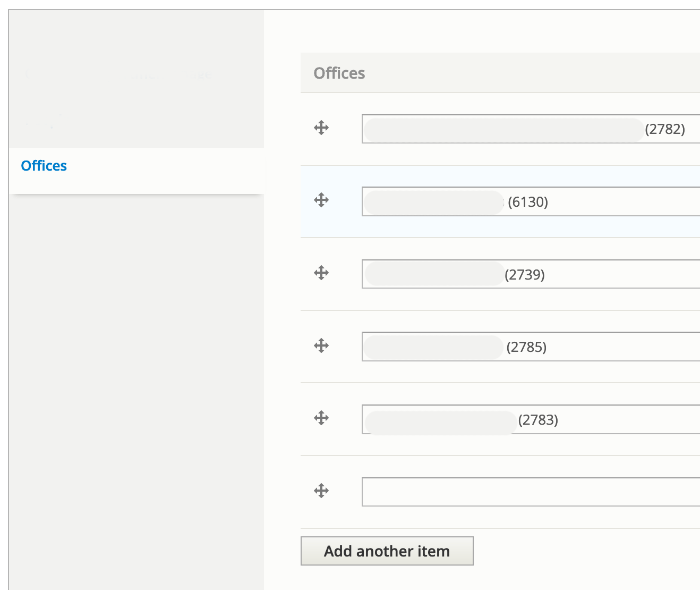The height and width of the screenshot is (590, 700).
Task: Click the blurred office name before (2785)
Action: pos(433,347)
